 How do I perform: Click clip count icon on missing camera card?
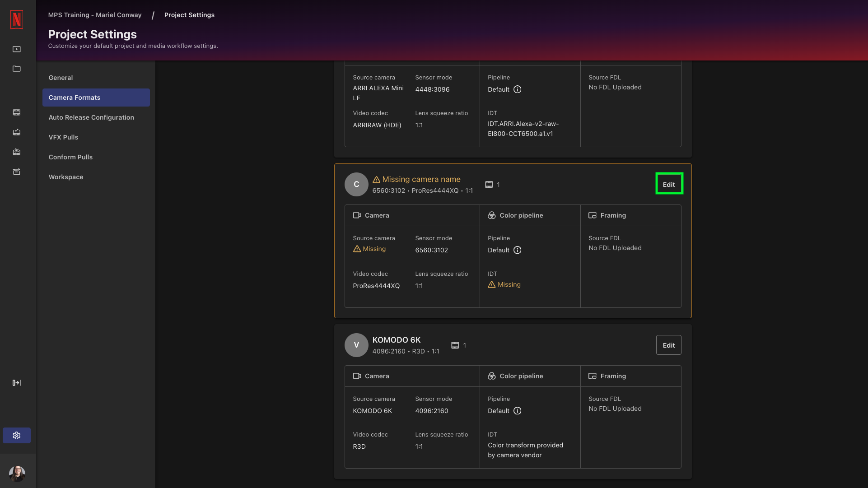pos(489,185)
